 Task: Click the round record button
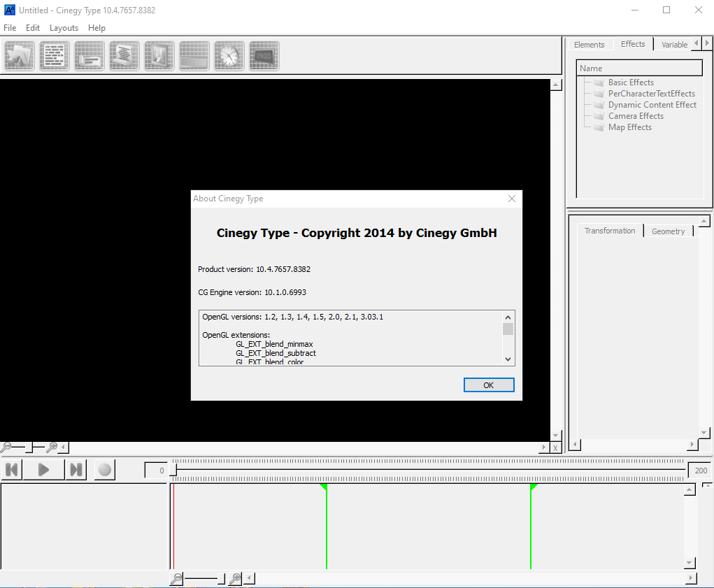(105, 470)
